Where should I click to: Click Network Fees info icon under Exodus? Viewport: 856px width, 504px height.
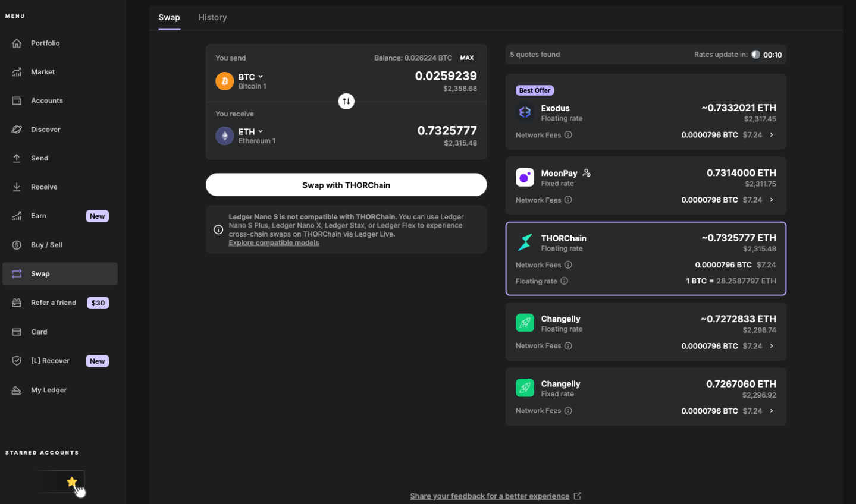click(568, 135)
